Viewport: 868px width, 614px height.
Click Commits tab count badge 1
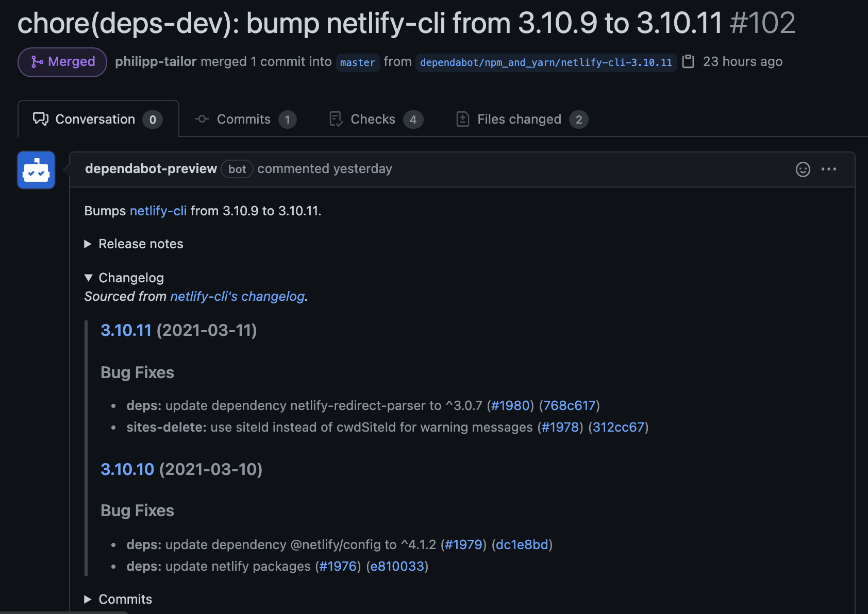[288, 120]
